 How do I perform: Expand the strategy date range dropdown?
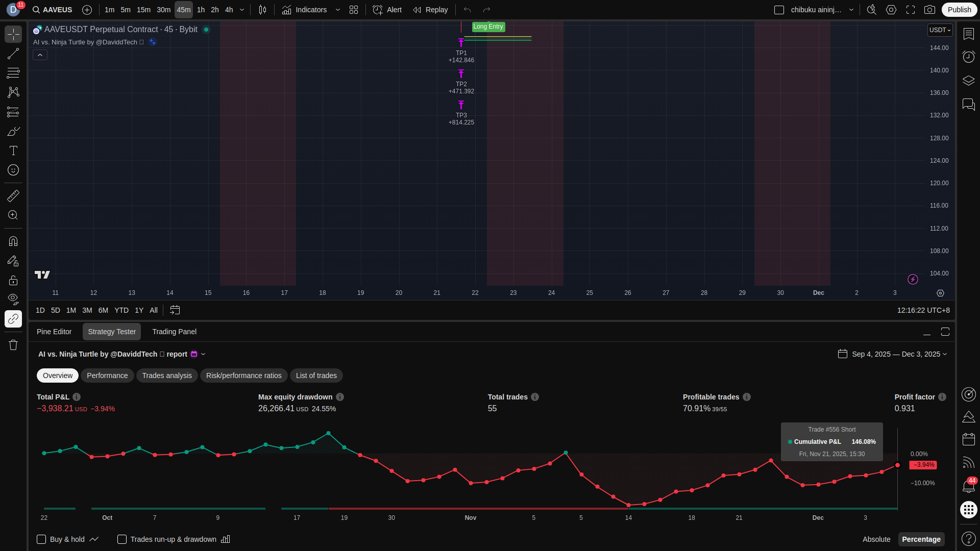(899, 354)
